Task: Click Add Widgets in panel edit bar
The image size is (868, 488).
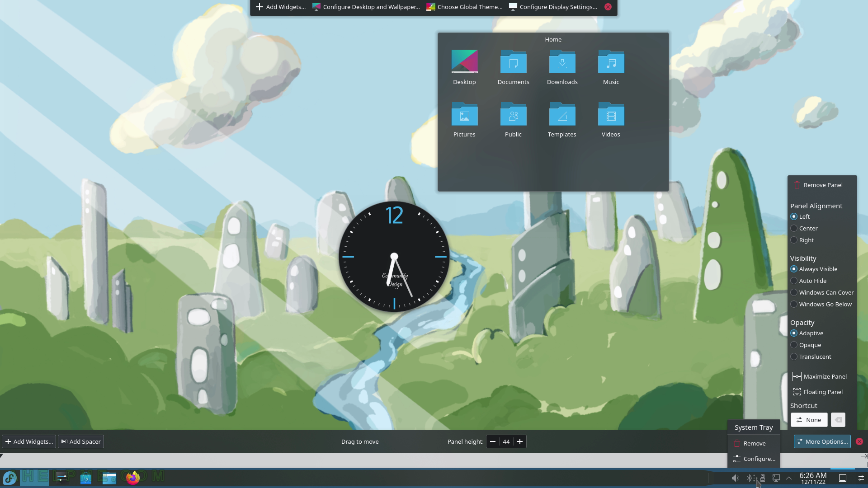Action: pos(29,441)
